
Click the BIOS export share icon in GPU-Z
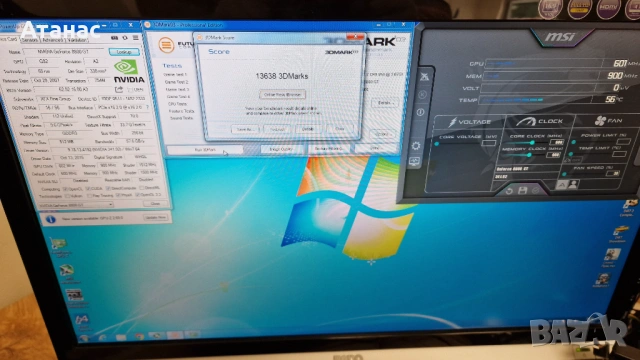point(119,89)
